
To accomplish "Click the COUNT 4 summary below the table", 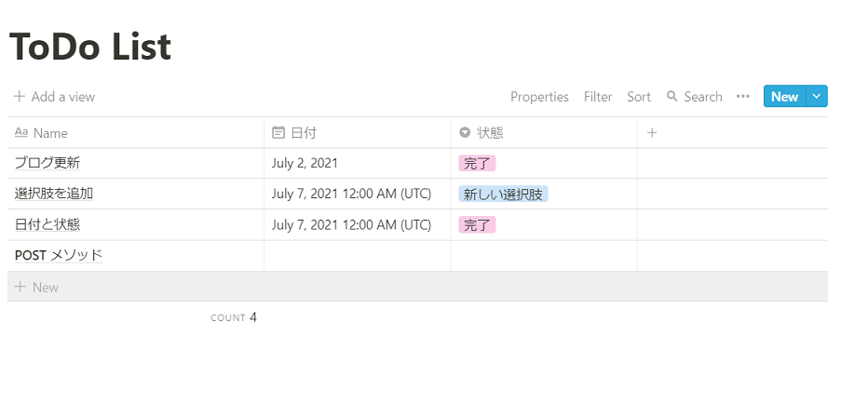I will coord(234,317).
